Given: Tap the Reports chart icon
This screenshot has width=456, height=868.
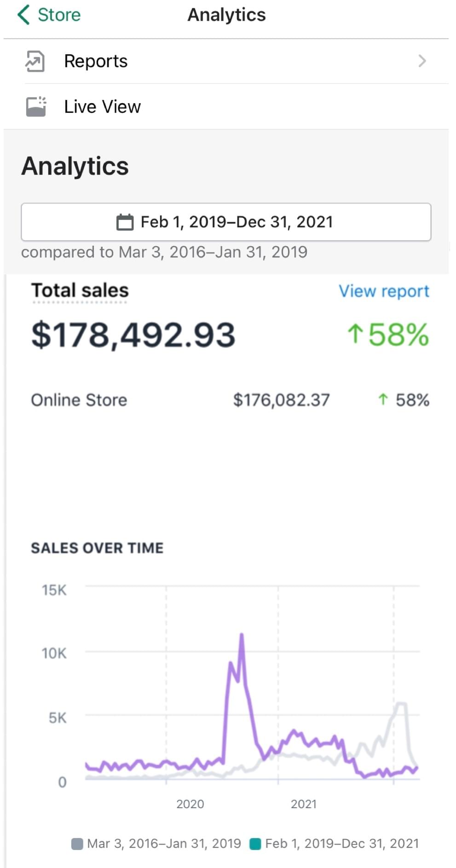Looking at the screenshot, I should [x=35, y=61].
